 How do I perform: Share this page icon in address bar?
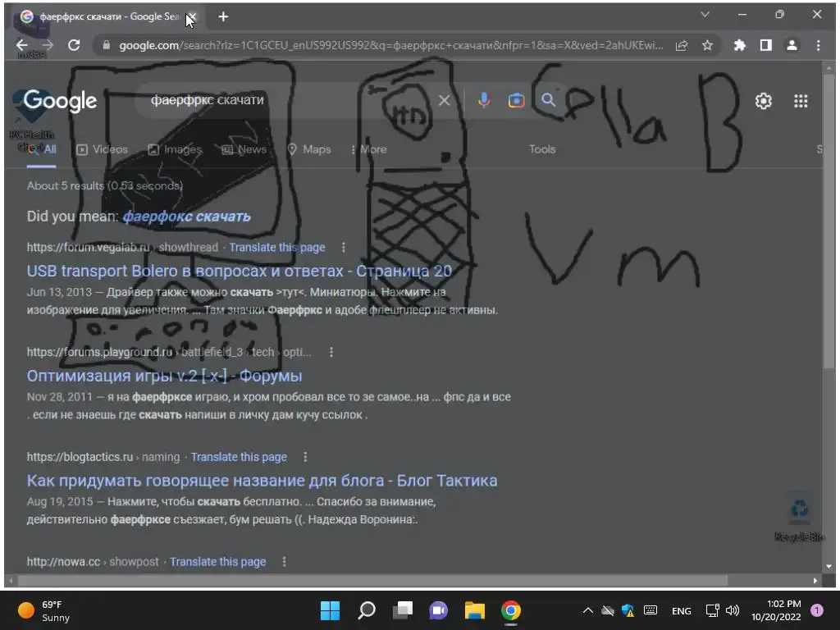(682, 46)
